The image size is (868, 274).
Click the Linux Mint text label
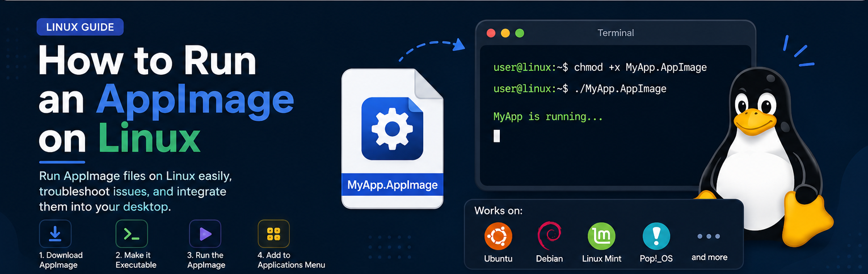click(x=602, y=259)
